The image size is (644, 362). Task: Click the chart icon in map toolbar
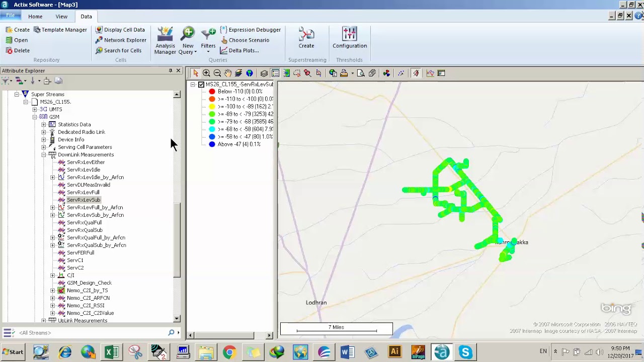click(x=430, y=73)
